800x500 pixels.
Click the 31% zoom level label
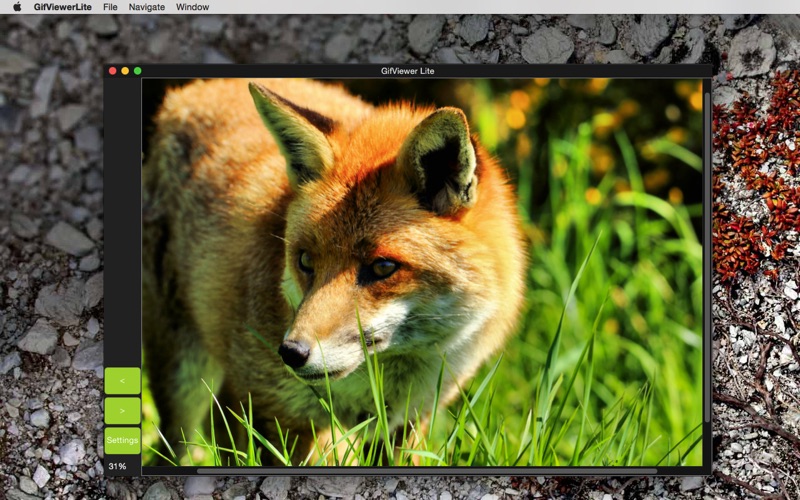(x=117, y=466)
